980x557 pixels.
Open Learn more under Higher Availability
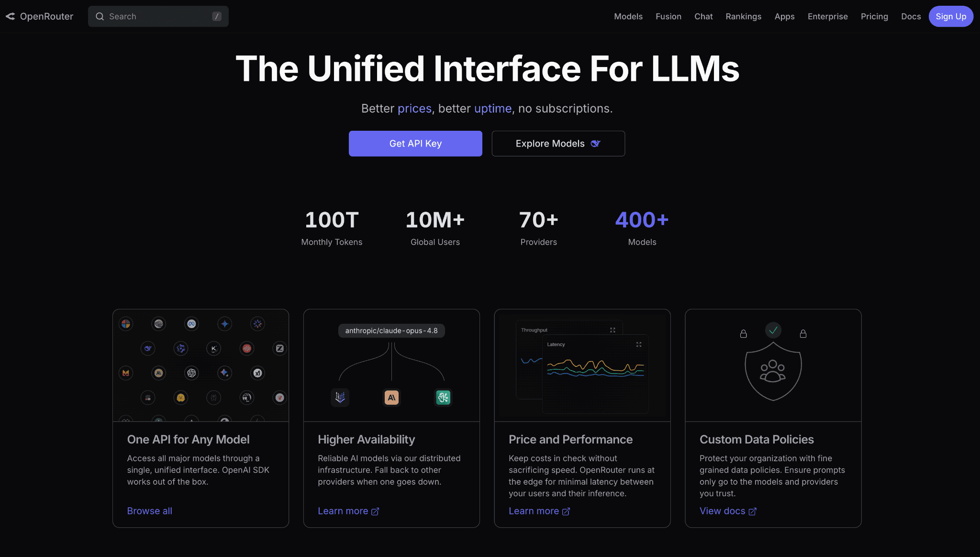point(348,511)
